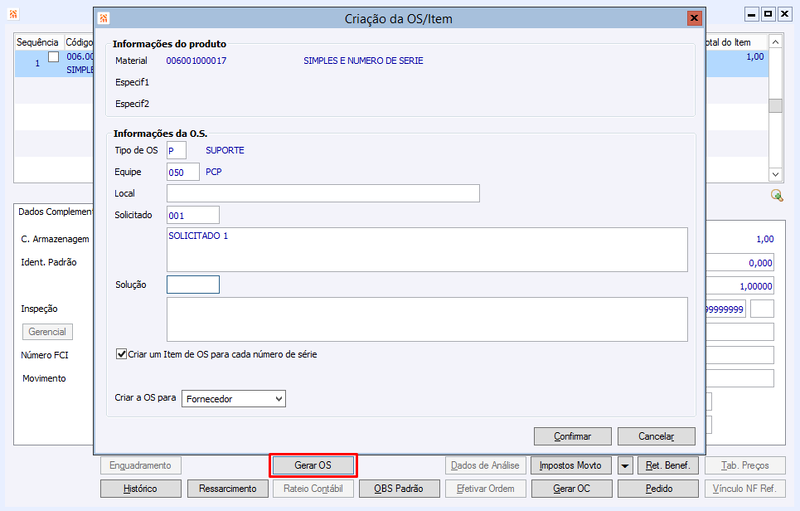Click the 99999999 value field
The width and height of the screenshot is (800, 511).
tap(726, 309)
